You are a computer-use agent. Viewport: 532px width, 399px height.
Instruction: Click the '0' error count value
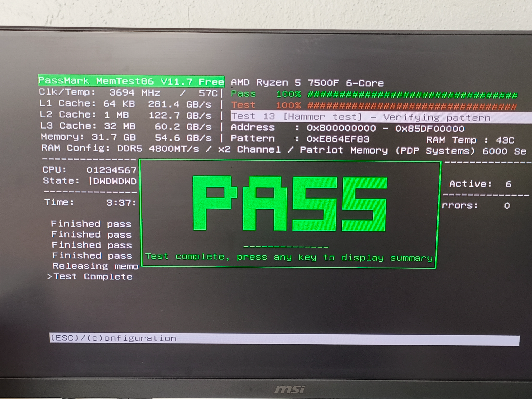(x=507, y=206)
